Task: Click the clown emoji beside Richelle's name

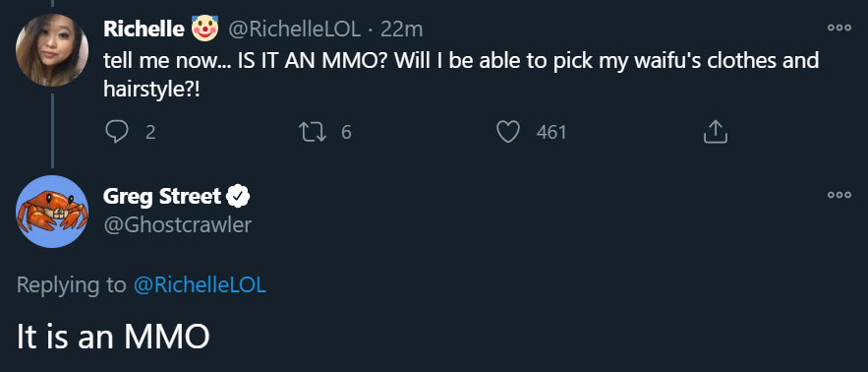Action: click(x=204, y=29)
